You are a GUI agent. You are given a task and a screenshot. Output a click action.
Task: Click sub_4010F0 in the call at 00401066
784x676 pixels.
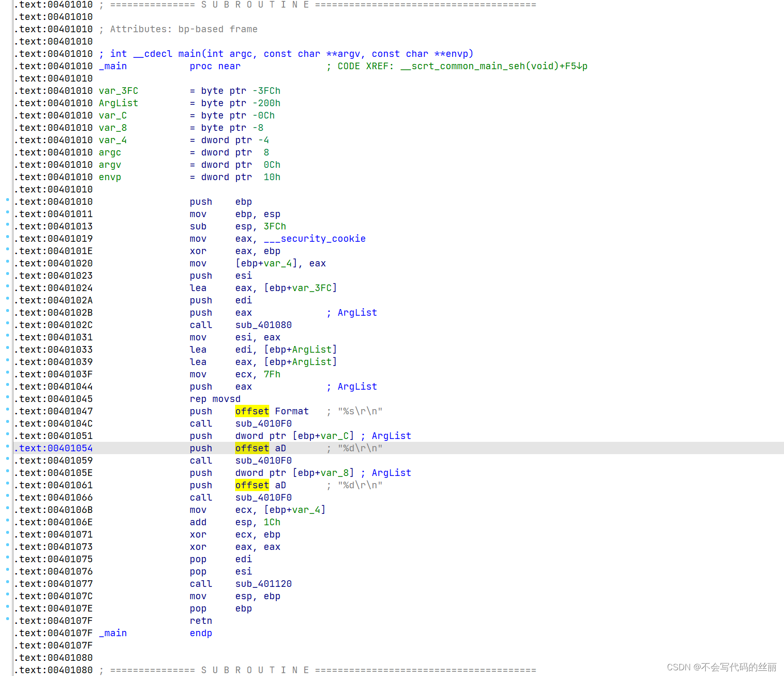(x=264, y=497)
